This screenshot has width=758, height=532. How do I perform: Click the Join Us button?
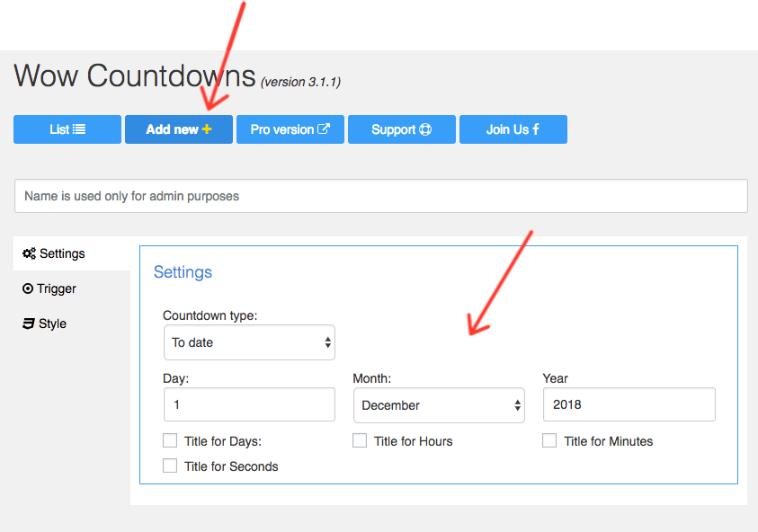point(513,129)
